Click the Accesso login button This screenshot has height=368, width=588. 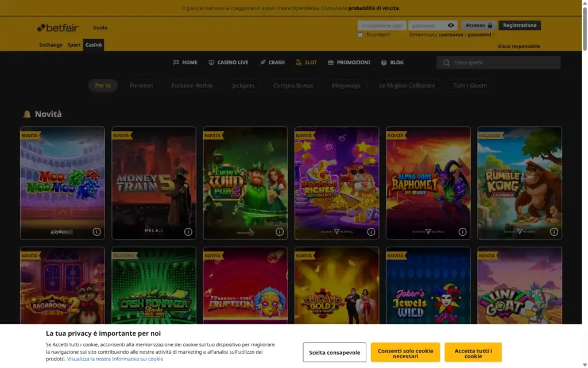click(479, 25)
